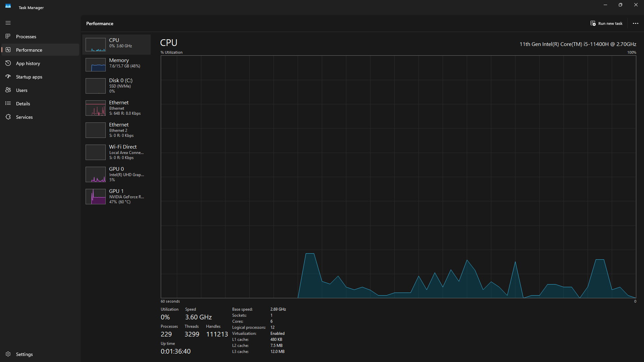Open the hamburger navigation menu icon
Image resolution: width=644 pixels, height=362 pixels.
[8, 23]
